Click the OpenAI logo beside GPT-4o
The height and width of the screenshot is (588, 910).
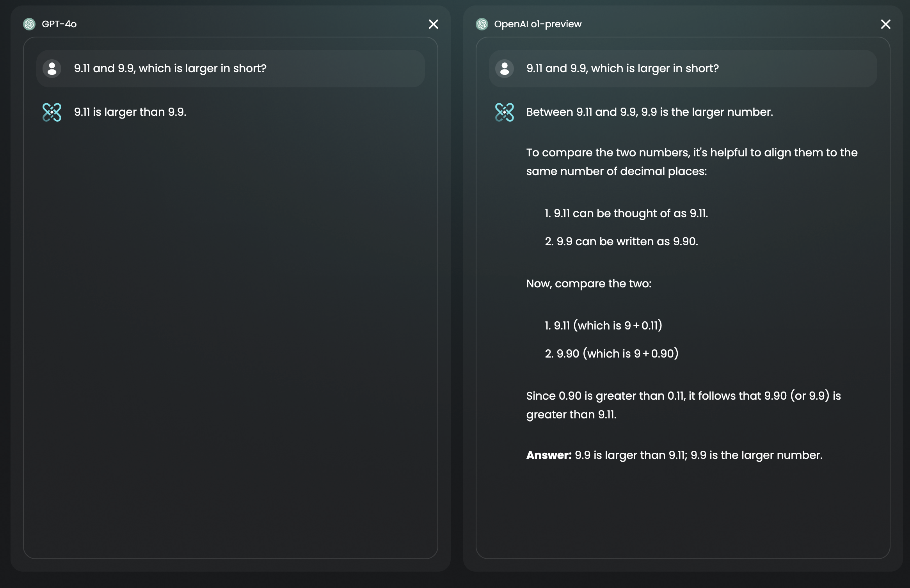(29, 24)
